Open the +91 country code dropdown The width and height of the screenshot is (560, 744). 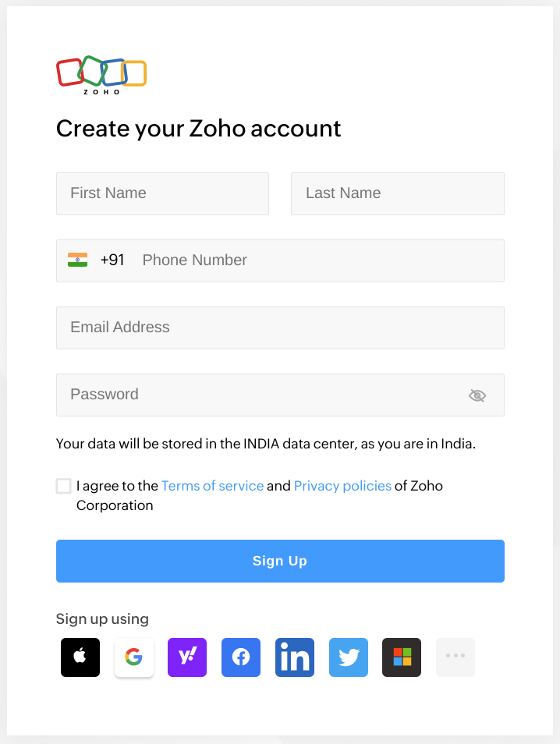[x=112, y=260]
